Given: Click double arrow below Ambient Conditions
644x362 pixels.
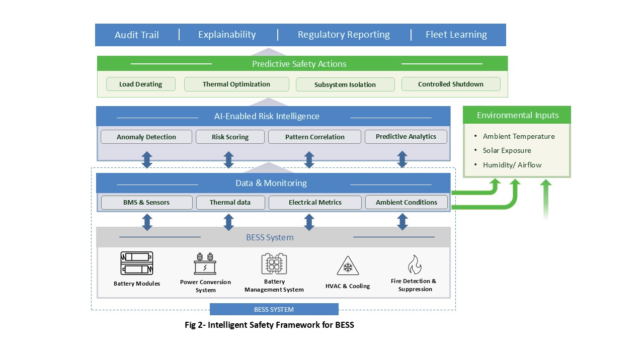Looking at the screenshot, I should [402, 222].
